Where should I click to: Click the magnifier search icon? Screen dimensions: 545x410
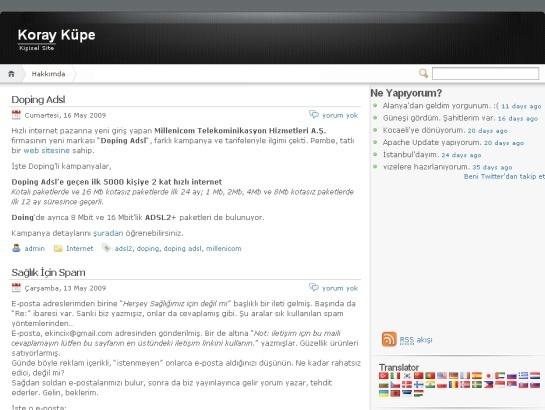point(423,73)
